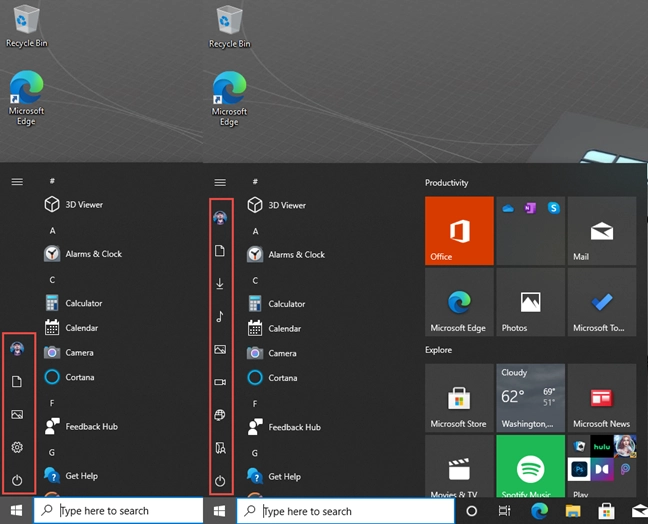Open the Movies & TV tile

point(459,466)
